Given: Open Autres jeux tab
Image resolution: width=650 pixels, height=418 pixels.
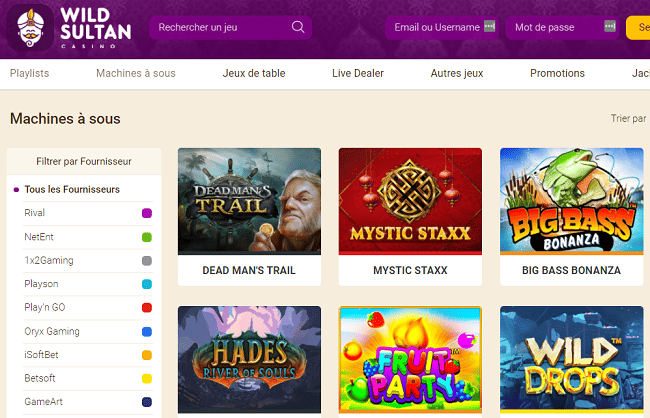Looking at the screenshot, I should pyautogui.click(x=457, y=73).
